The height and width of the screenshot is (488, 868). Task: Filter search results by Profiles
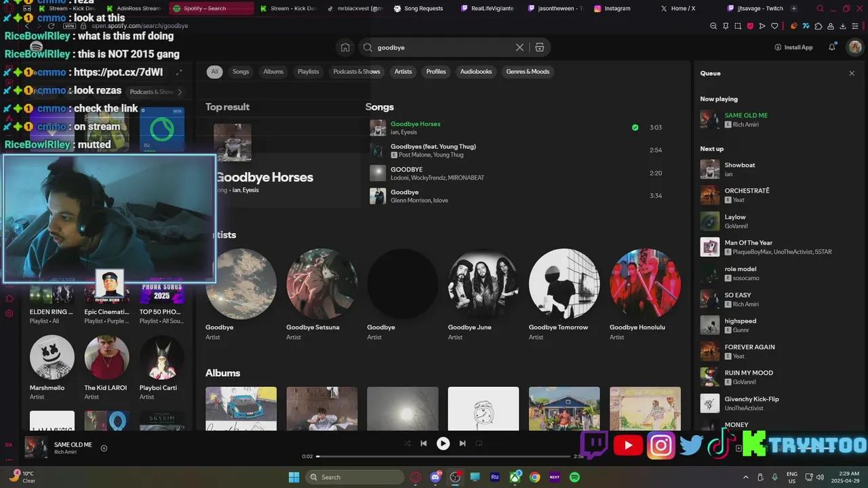(x=436, y=72)
